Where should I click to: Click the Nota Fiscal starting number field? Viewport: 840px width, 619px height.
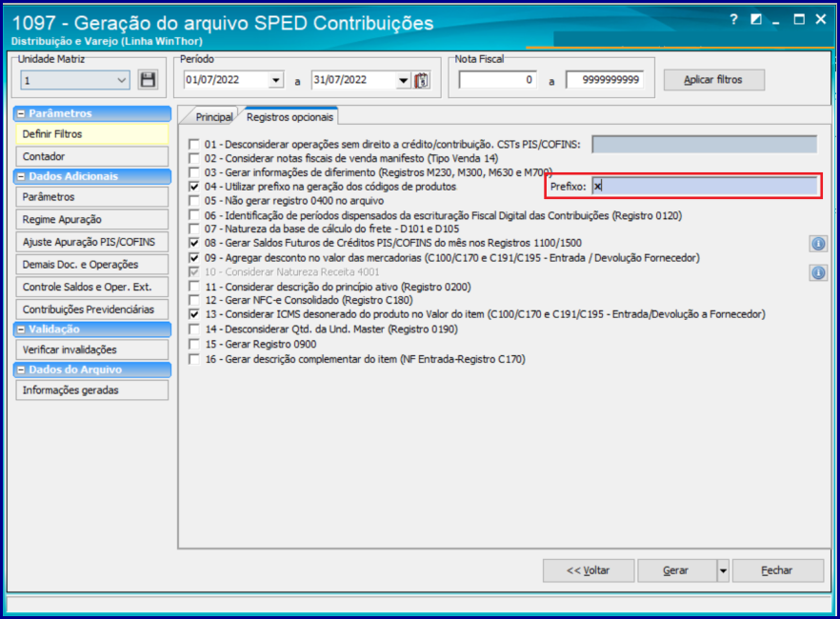pos(497,80)
